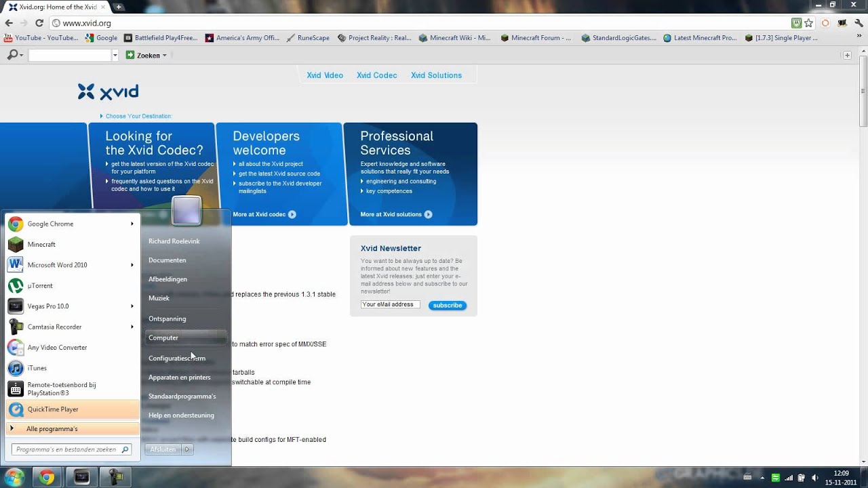Image resolution: width=868 pixels, height=488 pixels.
Task: Open Microsoft Word 2010 in Start menu
Action: (x=71, y=265)
